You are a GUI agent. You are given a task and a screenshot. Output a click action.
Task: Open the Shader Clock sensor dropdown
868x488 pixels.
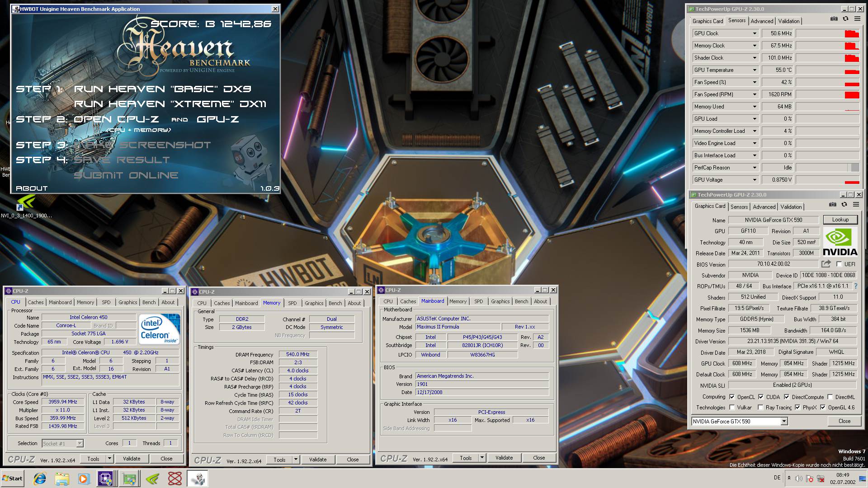[x=754, y=58]
